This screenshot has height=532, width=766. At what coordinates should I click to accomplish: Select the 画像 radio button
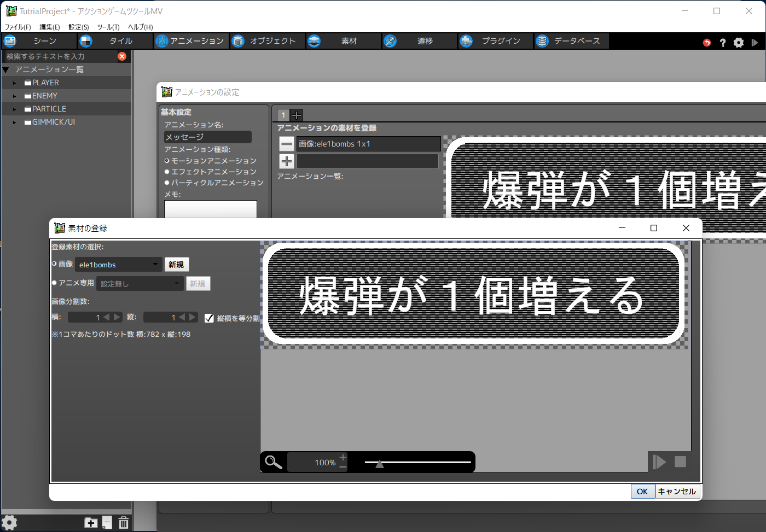coord(54,264)
